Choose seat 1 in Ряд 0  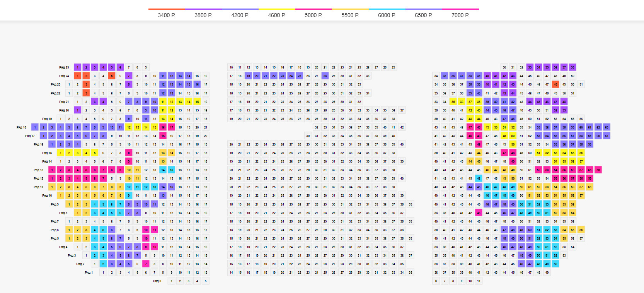click(172, 281)
